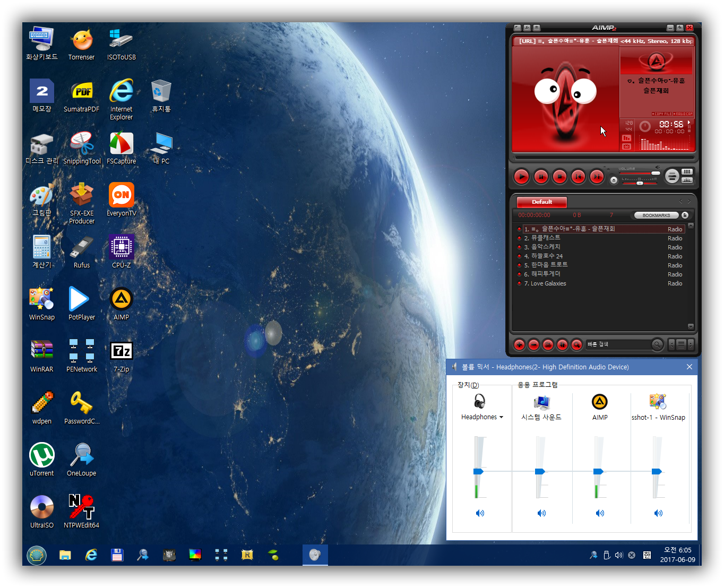Select playlist entry 6. 해피투게더

601,274
